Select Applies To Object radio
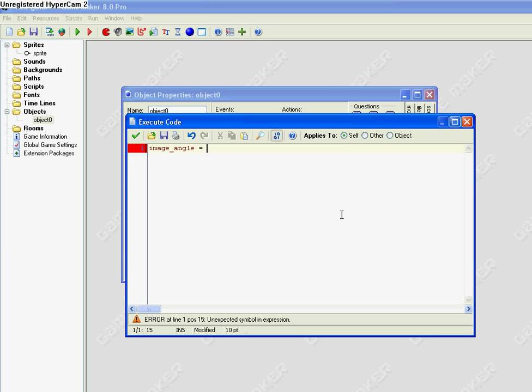 pyautogui.click(x=390, y=135)
